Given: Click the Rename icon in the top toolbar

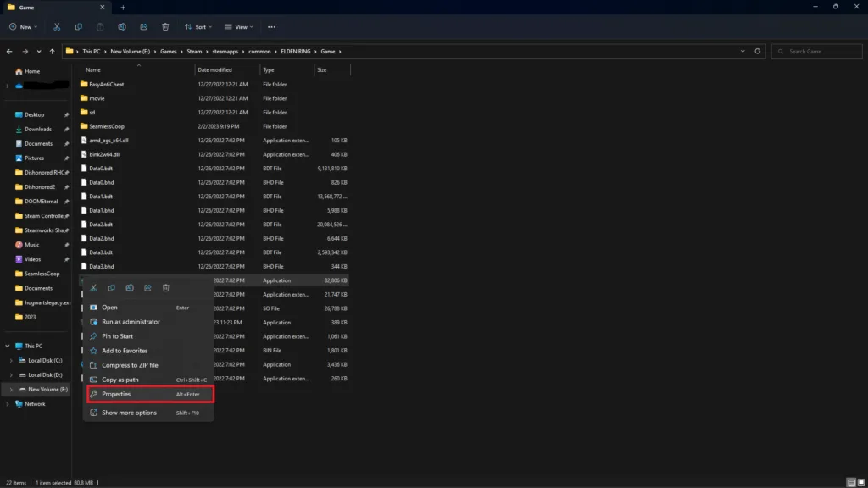Looking at the screenshot, I should coord(122,27).
